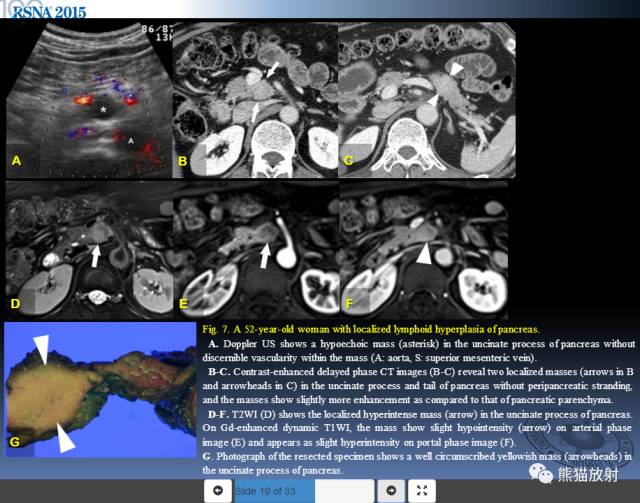Click the caption paragraph starting 'D-F. T2WI'

417,428
